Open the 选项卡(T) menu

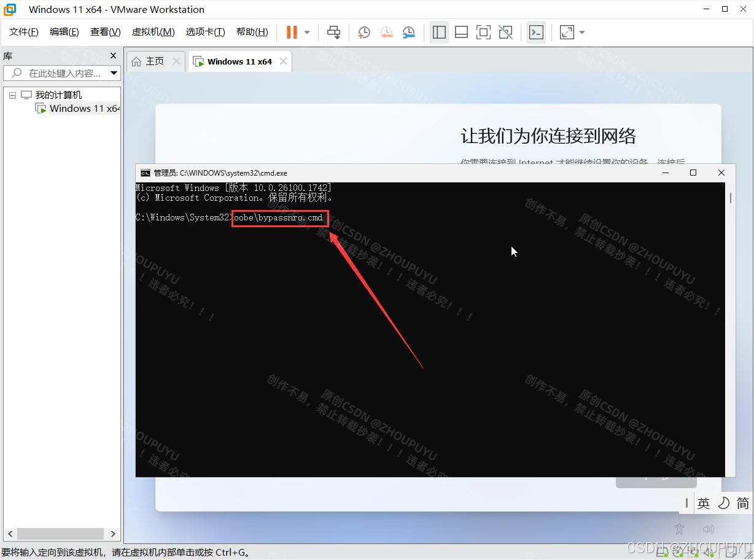[x=206, y=32]
